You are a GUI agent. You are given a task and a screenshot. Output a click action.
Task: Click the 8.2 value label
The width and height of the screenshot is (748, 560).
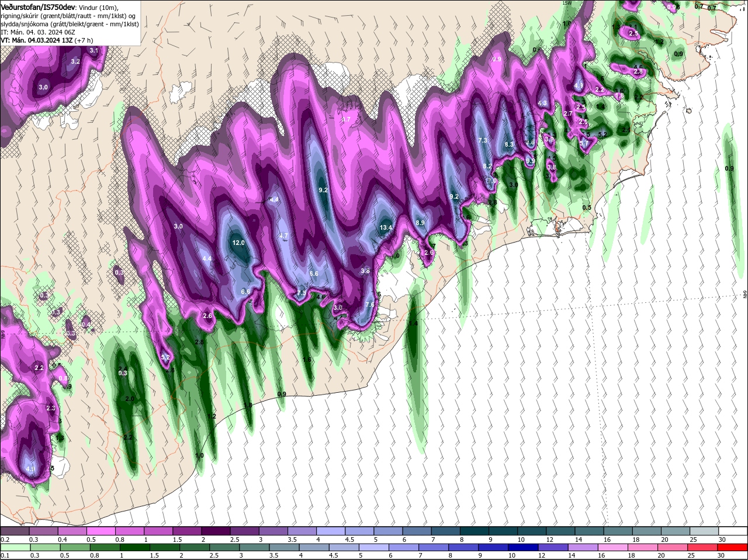pos(487,167)
